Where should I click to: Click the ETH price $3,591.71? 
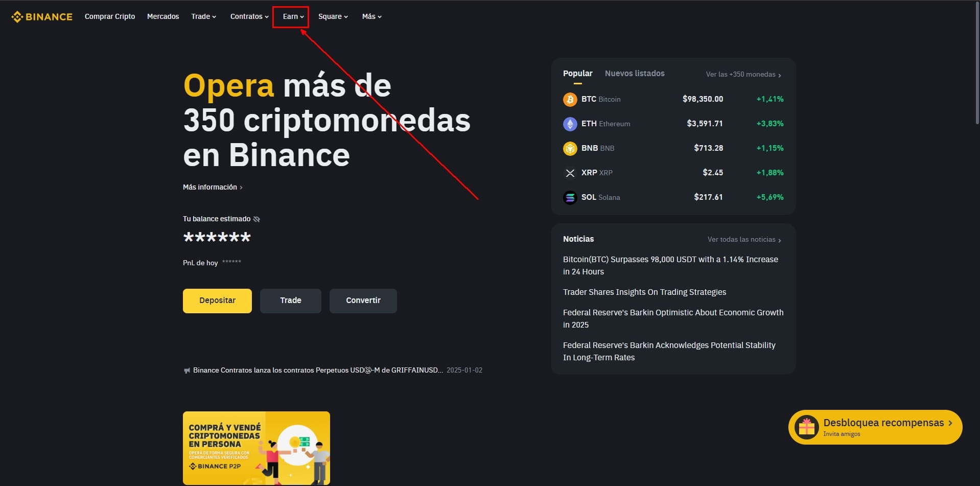[705, 124]
